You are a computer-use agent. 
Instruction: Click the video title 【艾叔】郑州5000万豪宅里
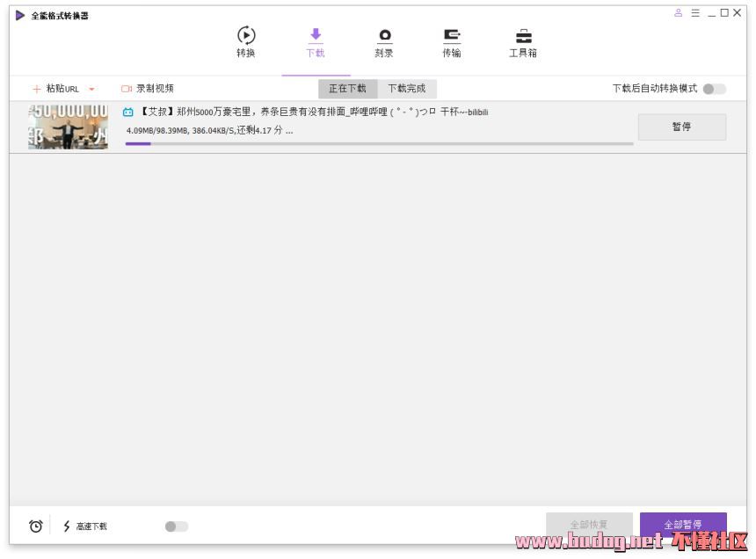(314, 112)
